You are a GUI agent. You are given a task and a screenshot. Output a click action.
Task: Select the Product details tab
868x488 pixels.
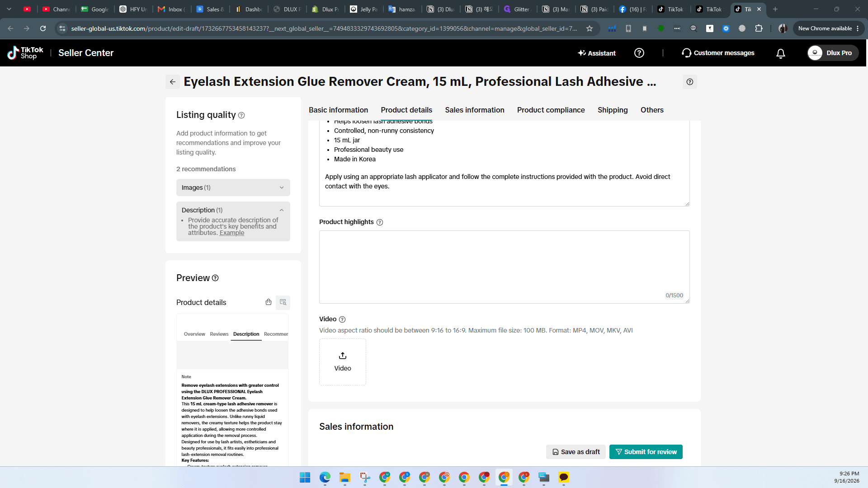(x=406, y=110)
